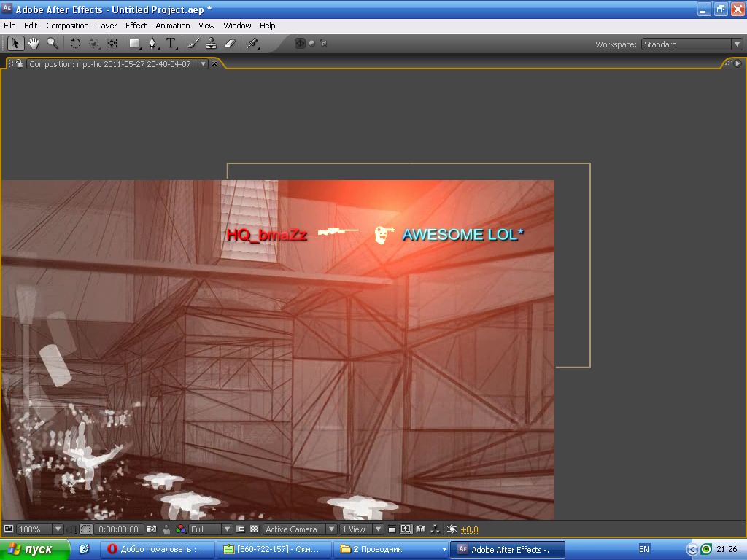Open the Layer menu
Screen dimensions: 747x560
(107, 26)
